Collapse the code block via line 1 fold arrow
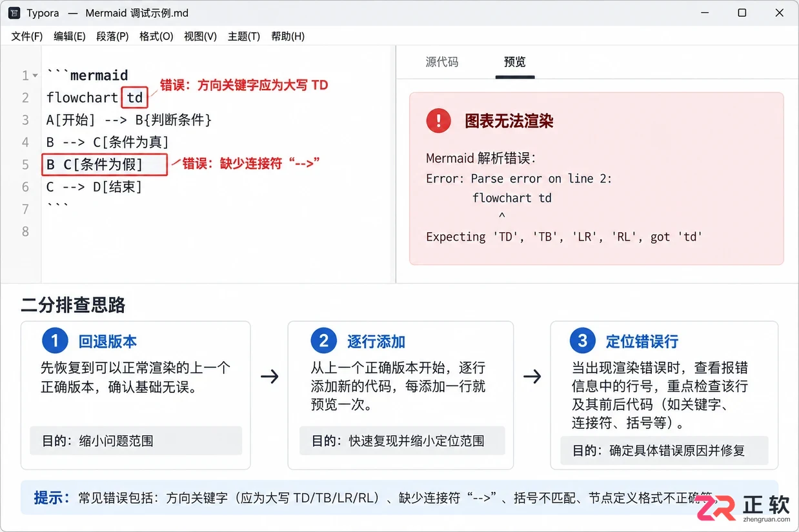The width and height of the screenshot is (799, 532). [34, 76]
